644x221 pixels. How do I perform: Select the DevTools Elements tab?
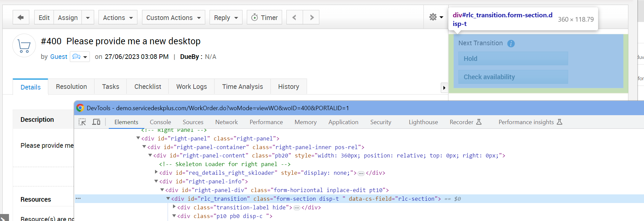click(x=126, y=122)
